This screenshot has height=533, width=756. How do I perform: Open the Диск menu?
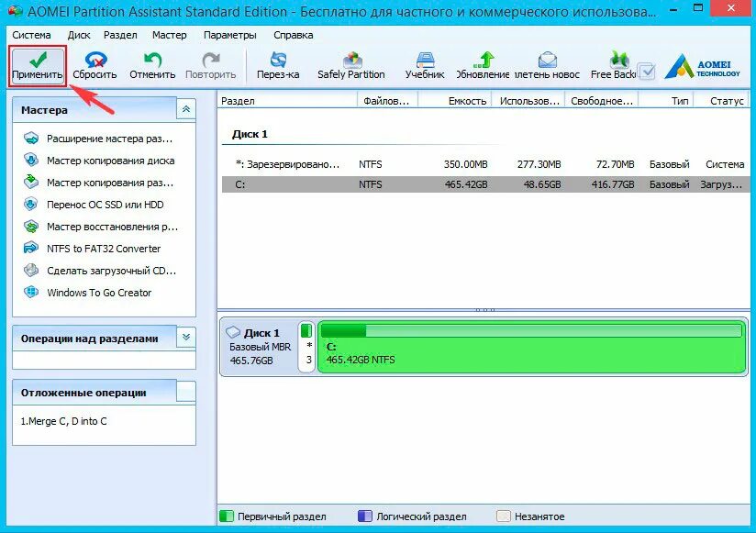(79, 35)
